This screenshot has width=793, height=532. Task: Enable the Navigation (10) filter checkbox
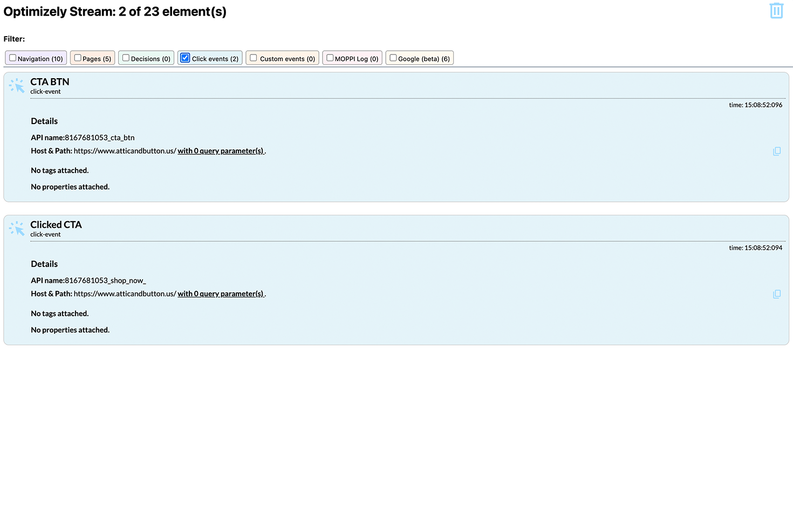[13, 58]
